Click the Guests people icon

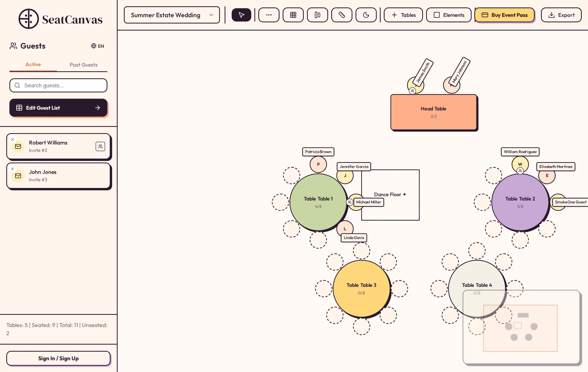pos(13,46)
